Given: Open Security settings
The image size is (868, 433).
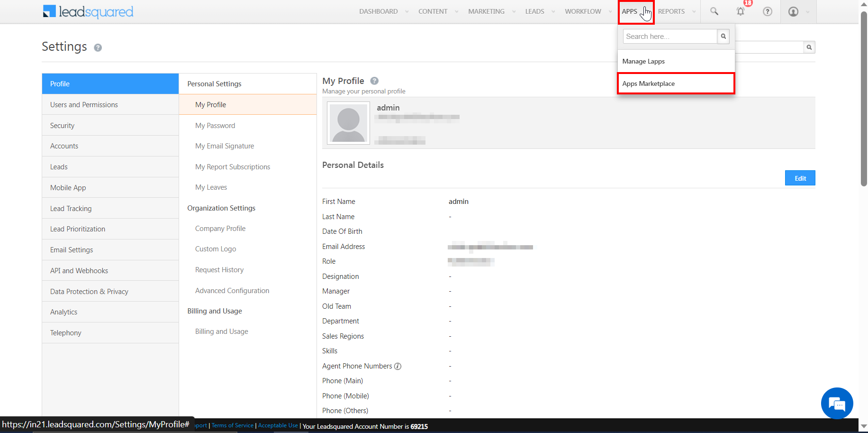Looking at the screenshot, I should pyautogui.click(x=110, y=126).
